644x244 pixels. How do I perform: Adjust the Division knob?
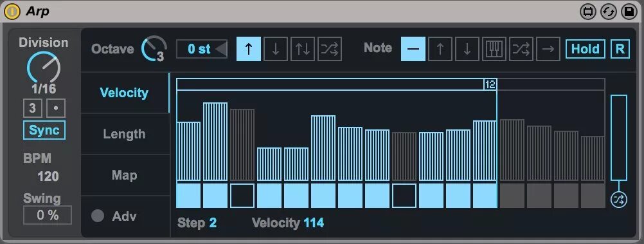(x=44, y=68)
